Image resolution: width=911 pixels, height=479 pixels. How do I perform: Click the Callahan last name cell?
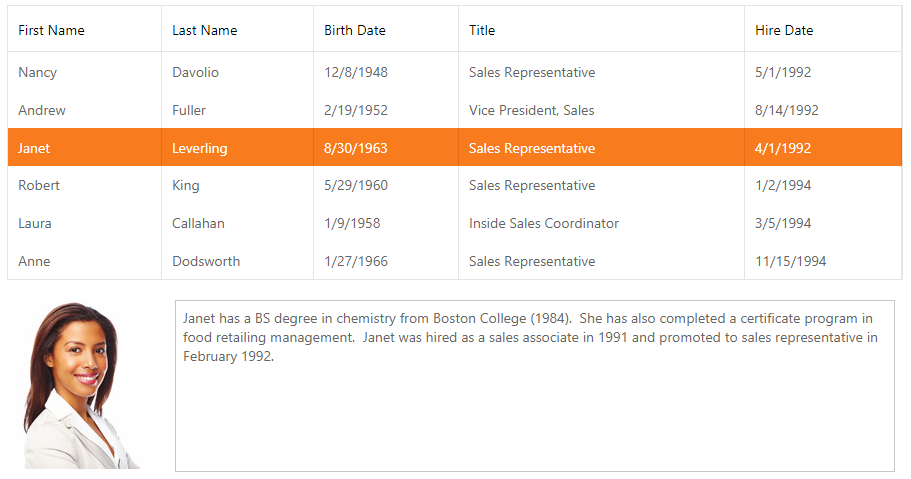[237, 223]
